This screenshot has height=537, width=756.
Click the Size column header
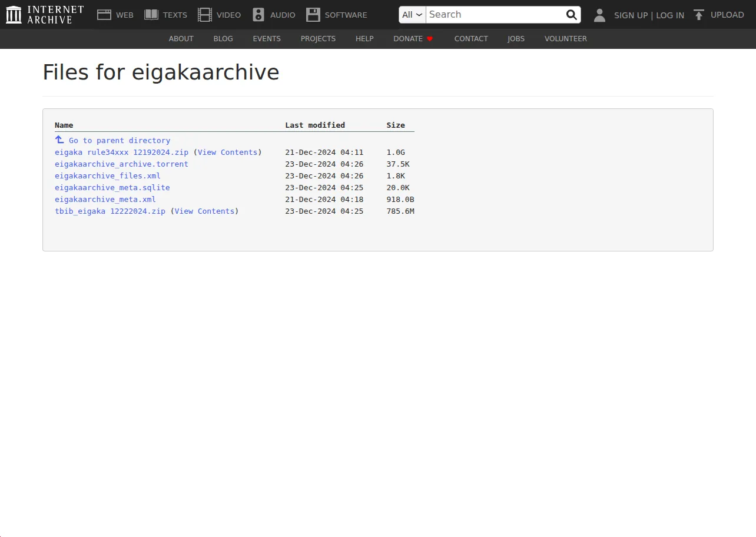tap(396, 125)
